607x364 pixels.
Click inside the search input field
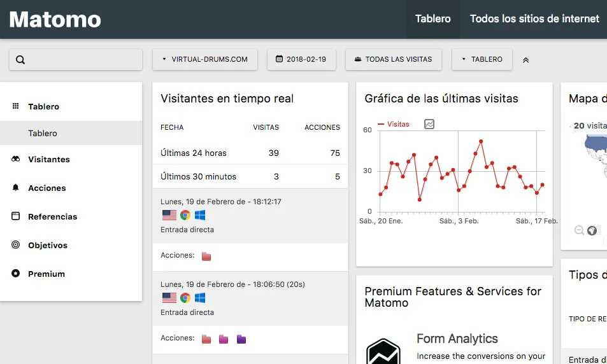click(76, 60)
